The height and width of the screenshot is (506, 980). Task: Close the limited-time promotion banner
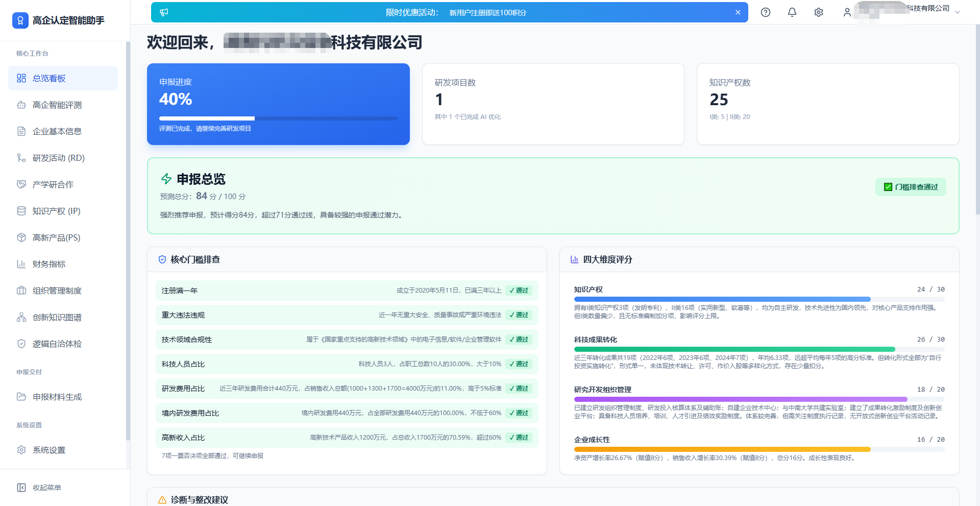coord(738,12)
